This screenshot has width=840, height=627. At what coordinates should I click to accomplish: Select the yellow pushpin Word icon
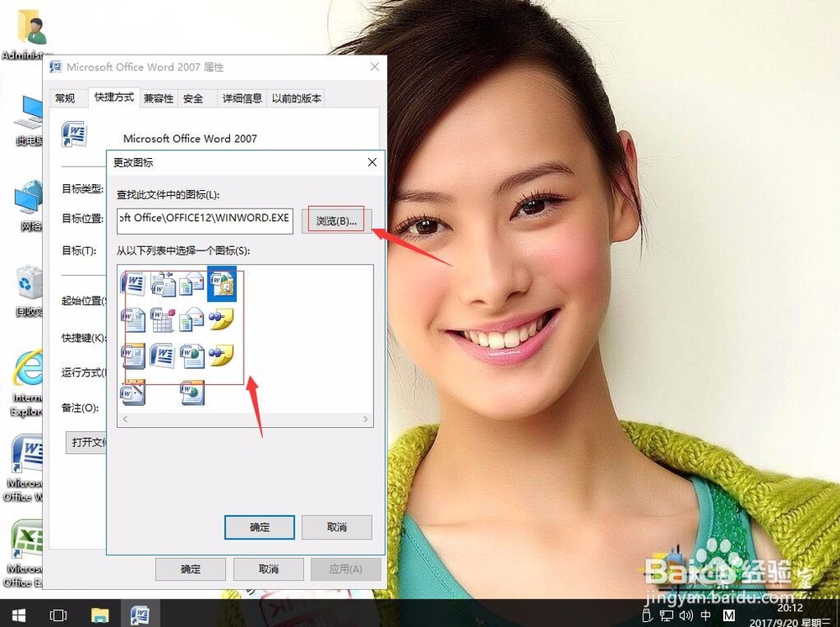click(x=222, y=318)
